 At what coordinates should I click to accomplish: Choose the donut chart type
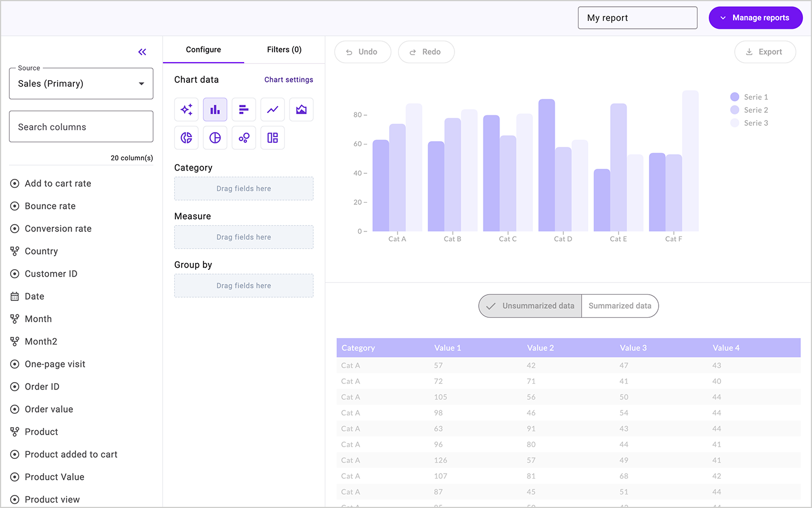pos(186,137)
